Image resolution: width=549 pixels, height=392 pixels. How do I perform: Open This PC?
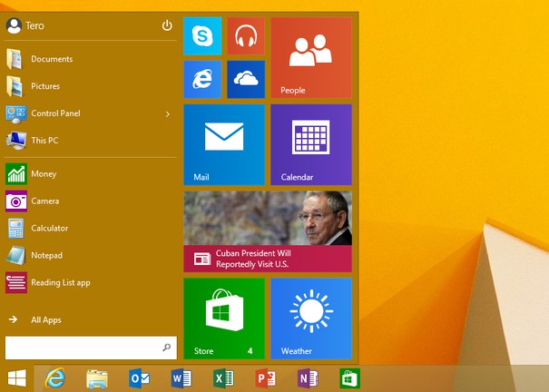pyautogui.click(x=91, y=141)
